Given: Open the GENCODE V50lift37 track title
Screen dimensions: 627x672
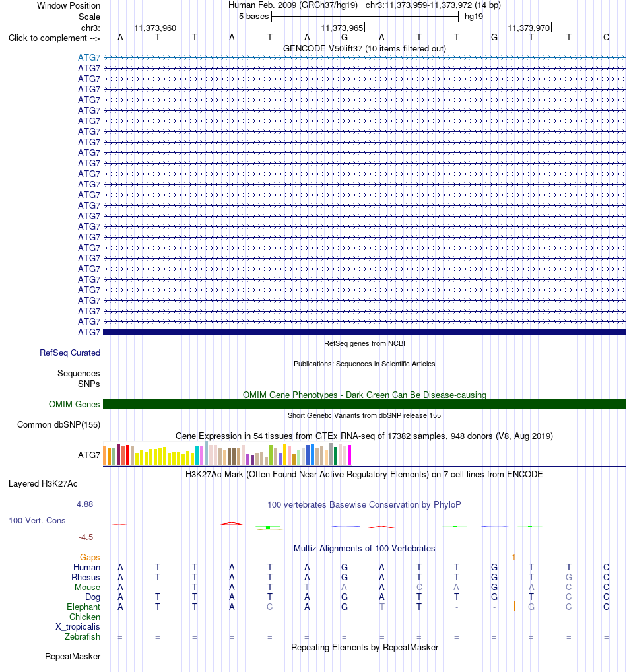Looking at the screenshot, I should point(364,48).
